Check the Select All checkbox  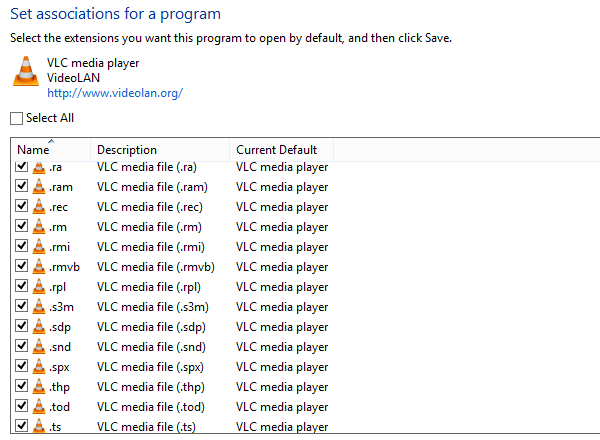[x=16, y=118]
